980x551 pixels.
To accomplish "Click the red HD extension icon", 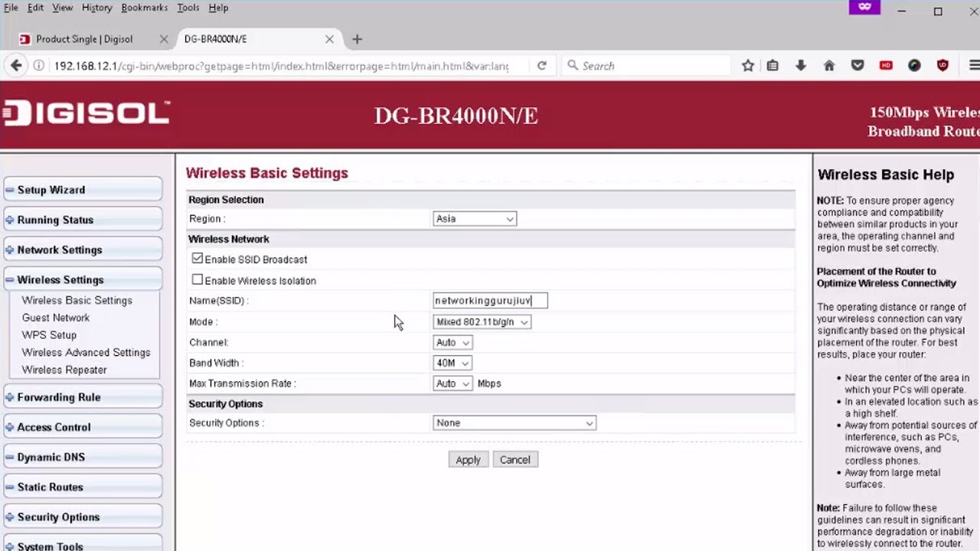I will (886, 66).
